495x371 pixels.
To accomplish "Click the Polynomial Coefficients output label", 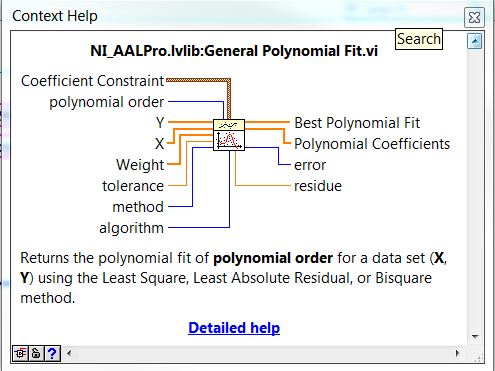I will tap(372, 144).
